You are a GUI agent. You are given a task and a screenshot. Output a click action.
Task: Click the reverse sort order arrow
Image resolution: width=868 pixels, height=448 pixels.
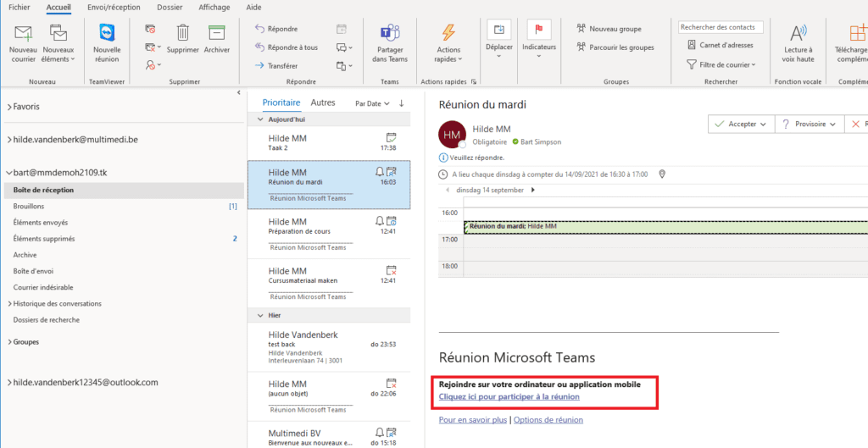coord(401,103)
